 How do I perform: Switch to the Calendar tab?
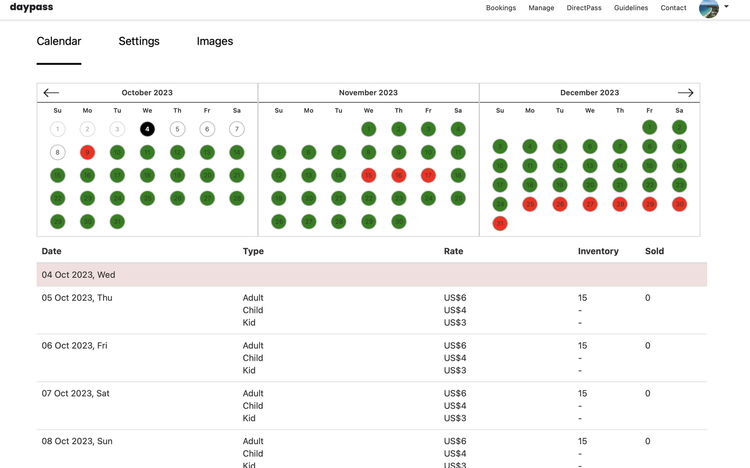(x=59, y=41)
